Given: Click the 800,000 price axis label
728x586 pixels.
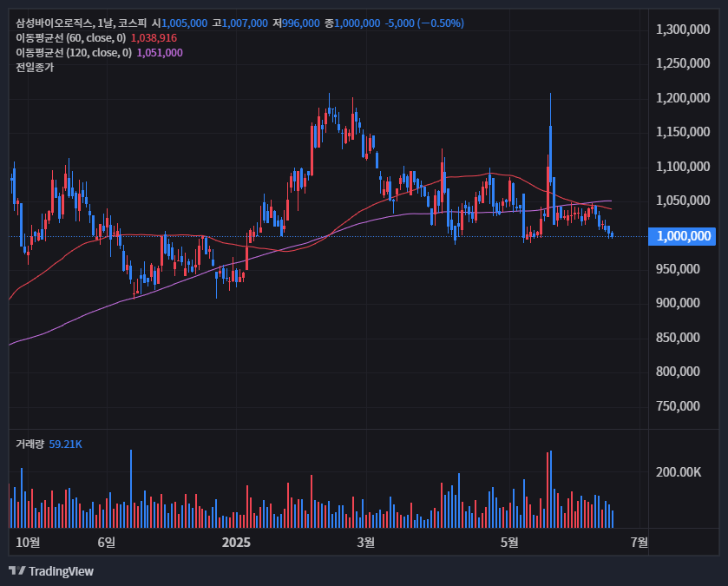Looking at the screenshot, I should tap(678, 372).
